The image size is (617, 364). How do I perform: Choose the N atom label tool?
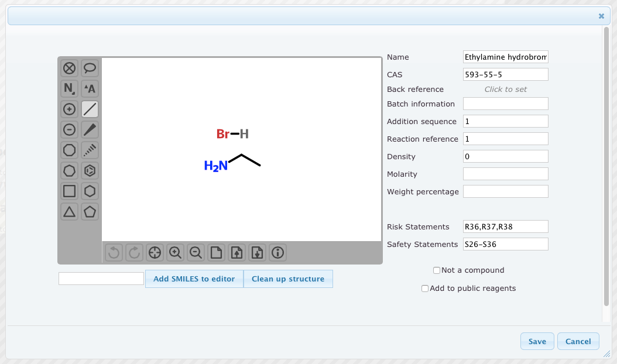(x=69, y=88)
